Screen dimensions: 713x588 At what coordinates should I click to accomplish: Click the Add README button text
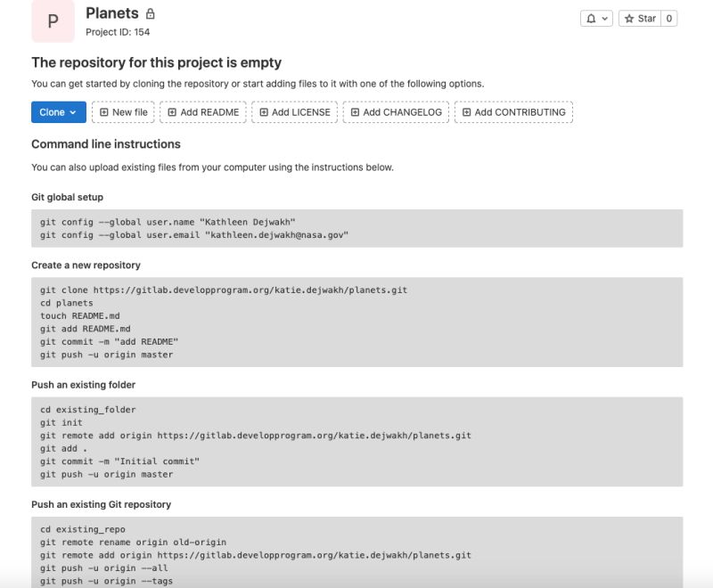click(x=209, y=112)
